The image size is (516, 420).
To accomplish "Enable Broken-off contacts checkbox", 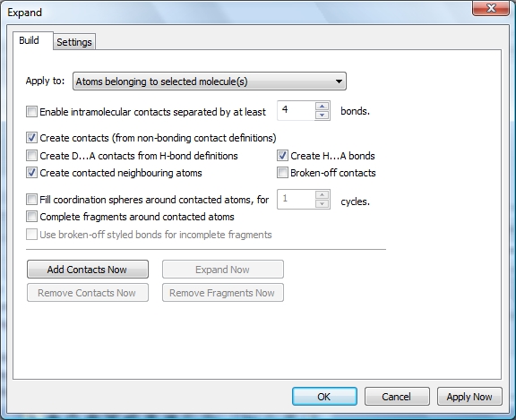I will pos(282,173).
